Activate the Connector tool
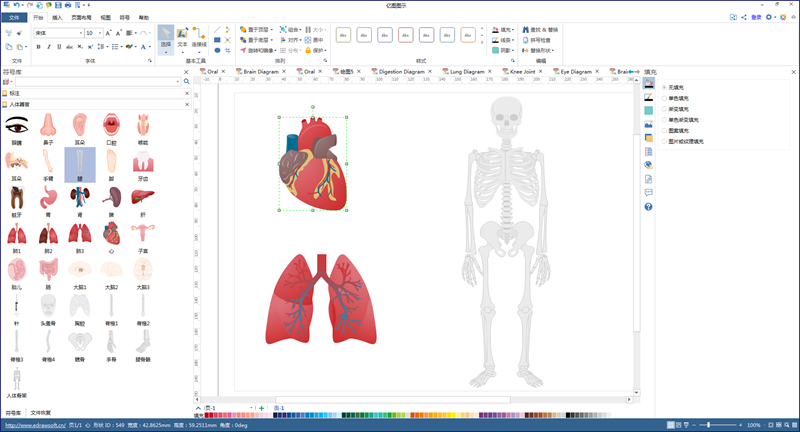 click(199, 38)
